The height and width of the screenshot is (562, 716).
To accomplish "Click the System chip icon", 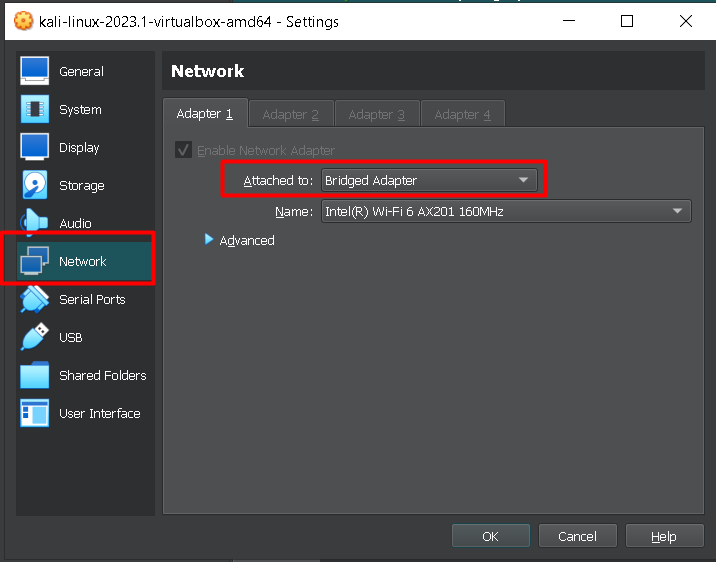I will click(35, 109).
